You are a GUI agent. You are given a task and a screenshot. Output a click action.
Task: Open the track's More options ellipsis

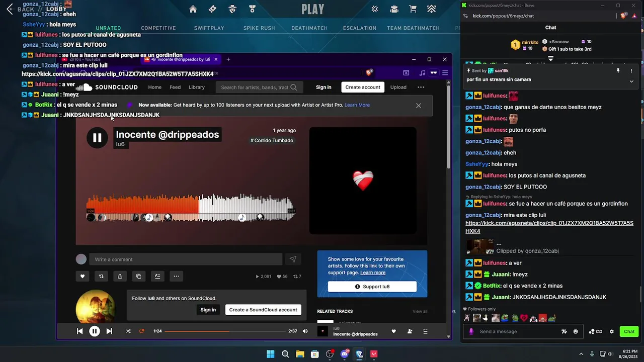pos(176,276)
